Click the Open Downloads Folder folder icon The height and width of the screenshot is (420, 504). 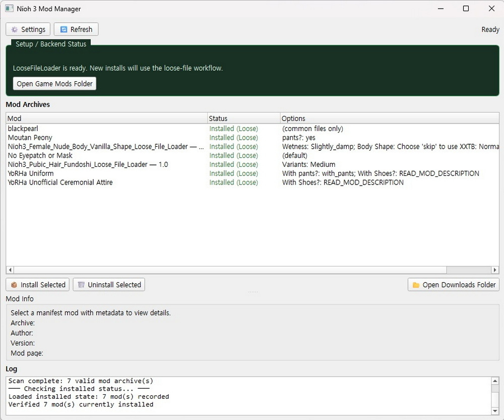coord(416,285)
